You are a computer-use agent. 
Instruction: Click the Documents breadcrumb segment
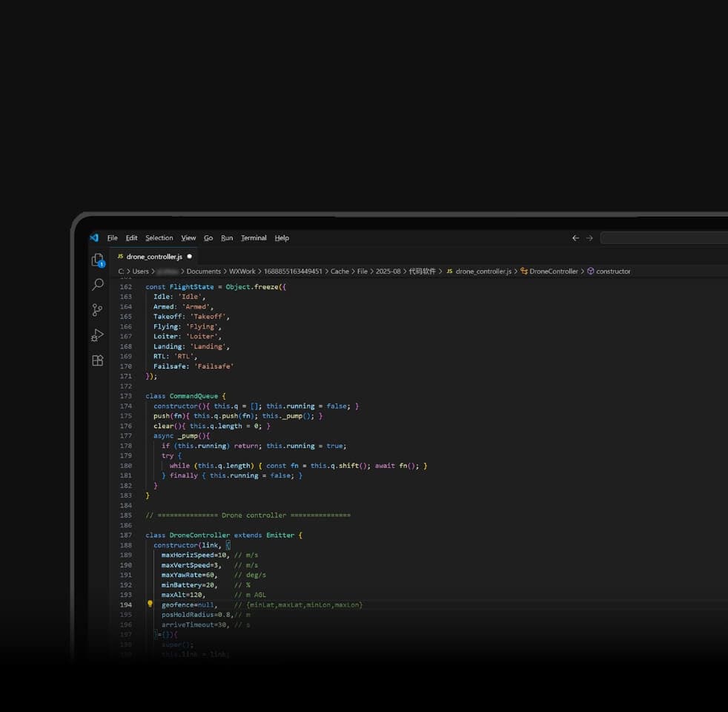tap(204, 271)
